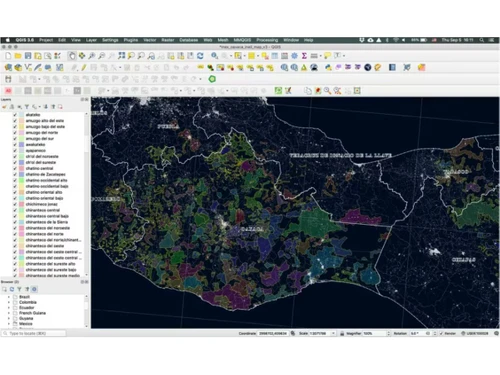Image resolution: width=500 pixels, height=375 pixels.
Task: Open the Processing toolbox gear icon
Action: (x=294, y=56)
